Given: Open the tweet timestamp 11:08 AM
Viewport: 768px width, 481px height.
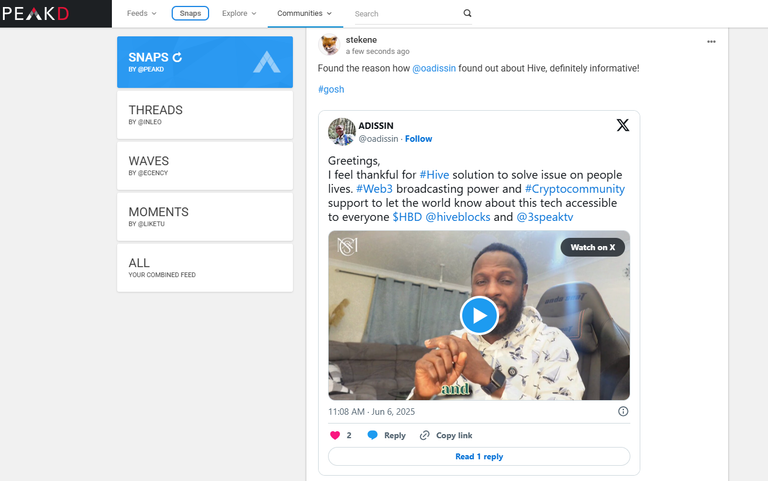Looking at the screenshot, I should (x=371, y=411).
